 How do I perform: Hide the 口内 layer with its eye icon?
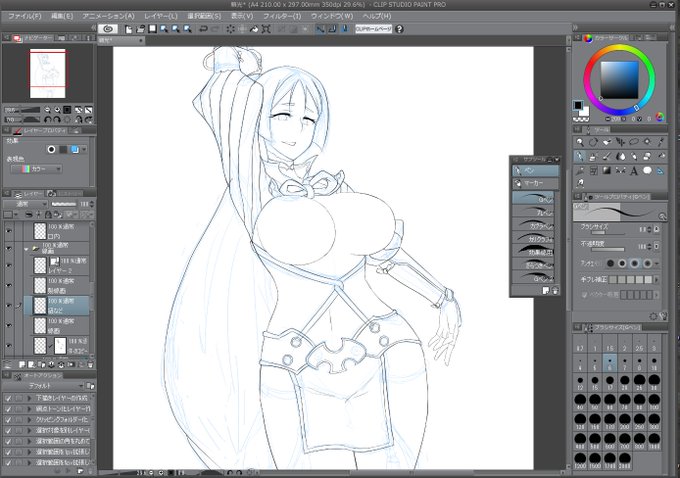pyautogui.click(x=9, y=231)
